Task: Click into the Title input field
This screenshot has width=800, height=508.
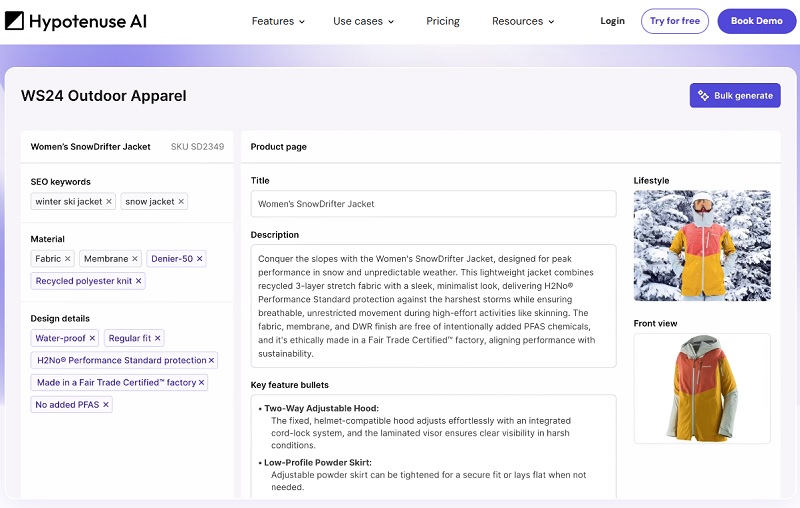Action: point(433,204)
